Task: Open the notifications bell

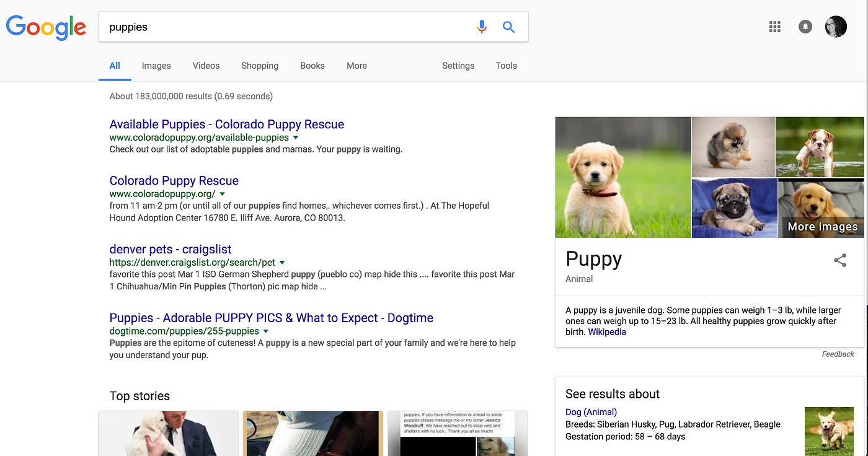Action: click(x=805, y=27)
